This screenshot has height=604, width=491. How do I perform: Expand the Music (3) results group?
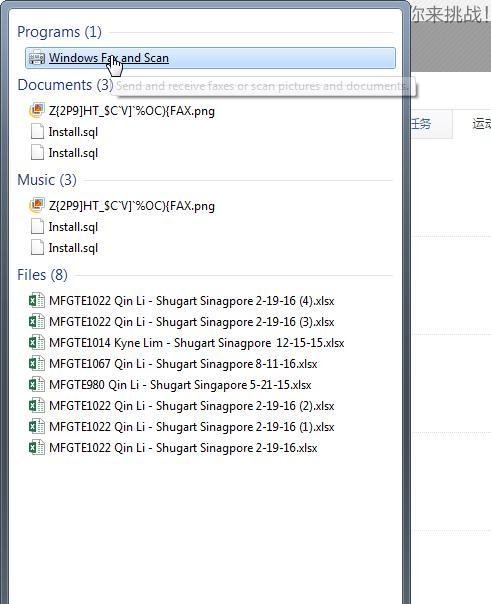[x=47, y=180]
